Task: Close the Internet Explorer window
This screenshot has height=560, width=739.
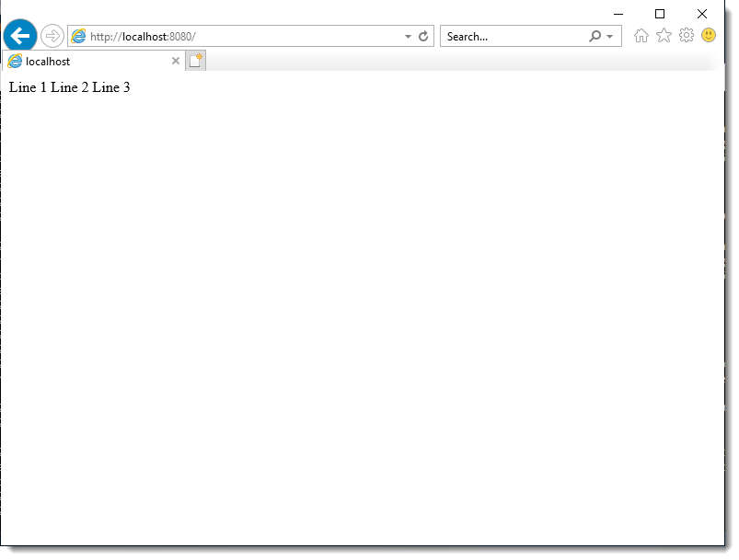Action: (x=702, y=14)
